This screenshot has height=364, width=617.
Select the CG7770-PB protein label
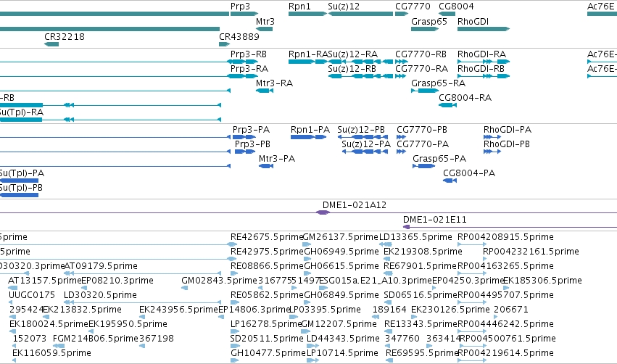point(422,130)
